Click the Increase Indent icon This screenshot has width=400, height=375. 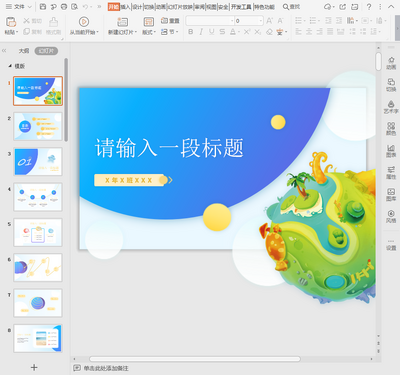tap(339, 21)
